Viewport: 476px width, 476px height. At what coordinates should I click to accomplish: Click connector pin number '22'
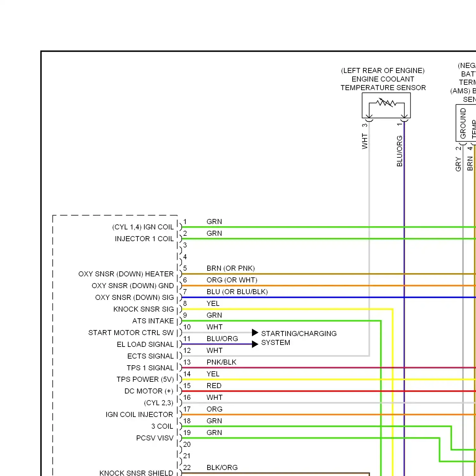(187, 467)
